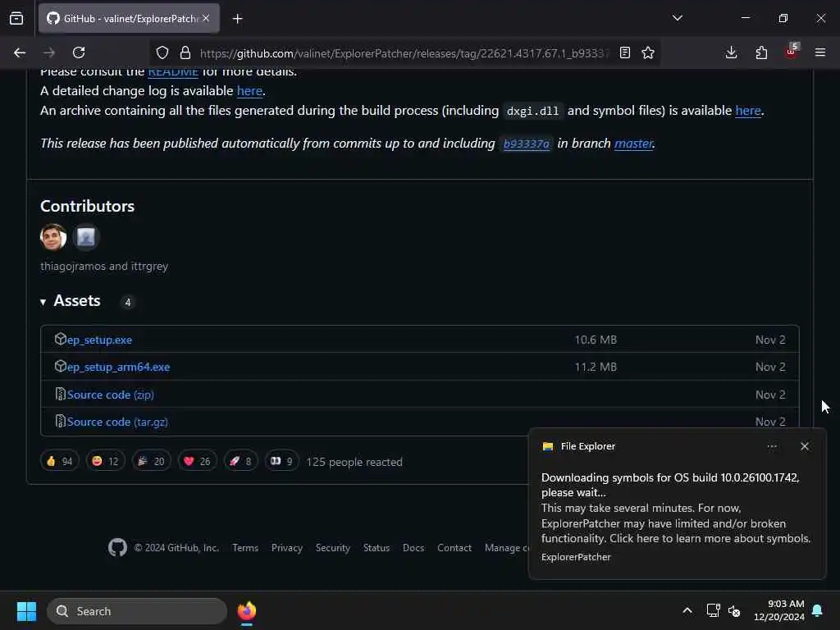Click ittrgrey contributor avatar
Image resolution: width=840 pixels, height=630 pixels.
85,237
